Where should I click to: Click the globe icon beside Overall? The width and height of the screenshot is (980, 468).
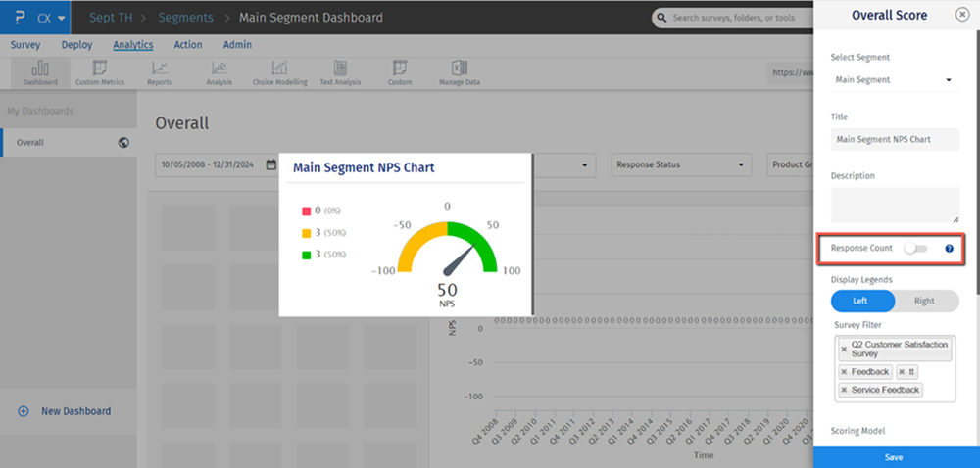123,142
